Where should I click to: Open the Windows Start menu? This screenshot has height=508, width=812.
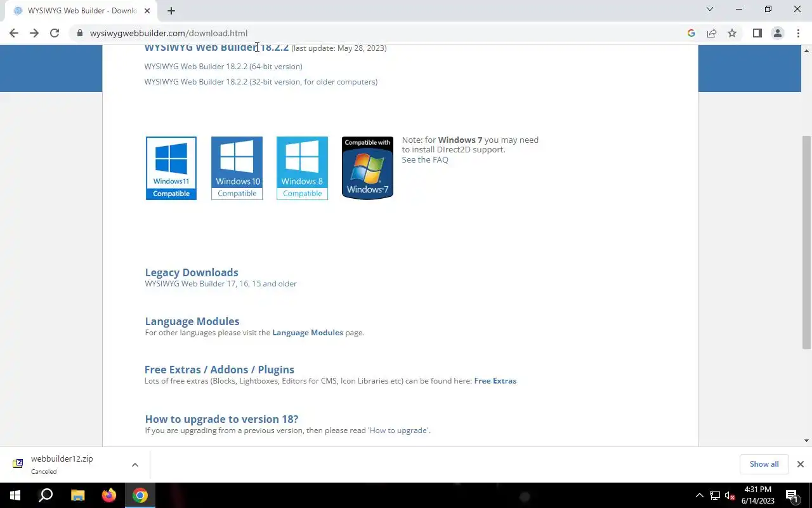[15, 495]
